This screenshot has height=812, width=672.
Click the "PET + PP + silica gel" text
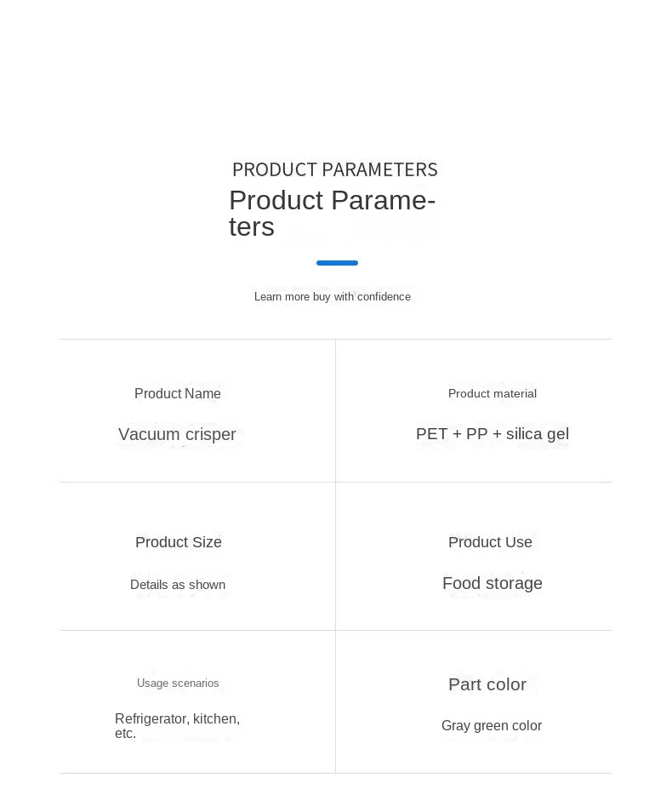pos(492,433)
